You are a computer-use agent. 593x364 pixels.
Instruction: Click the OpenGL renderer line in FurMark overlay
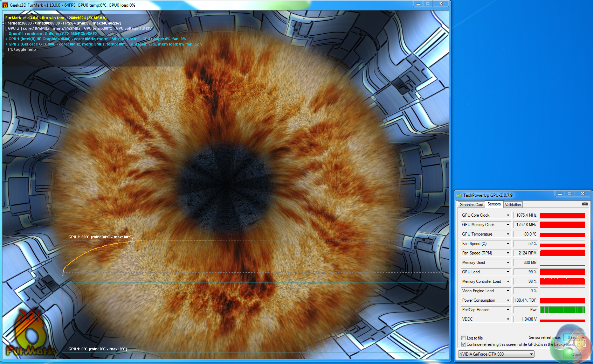pos(51,34)
